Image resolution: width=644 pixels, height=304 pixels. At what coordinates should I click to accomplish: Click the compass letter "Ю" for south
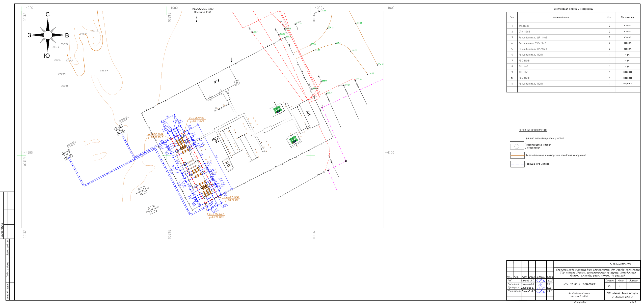click(47, 56)
